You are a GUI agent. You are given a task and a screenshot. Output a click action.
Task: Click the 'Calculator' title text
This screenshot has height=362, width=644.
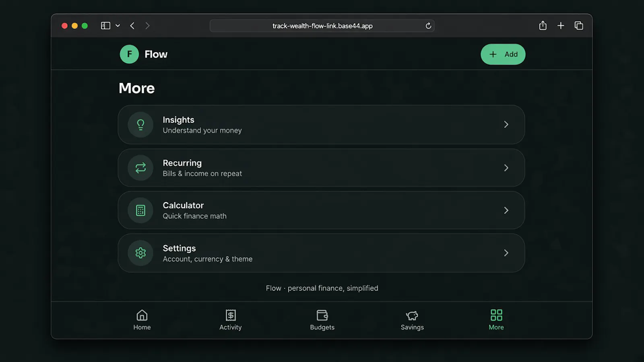click(183, 205)
